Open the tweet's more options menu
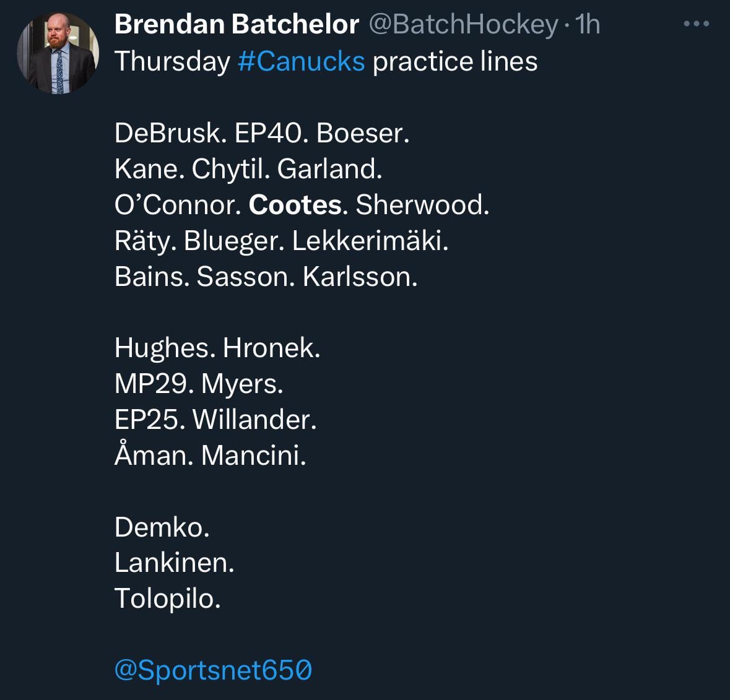Viewport: 730px width, 700px height. pos(696,24)
